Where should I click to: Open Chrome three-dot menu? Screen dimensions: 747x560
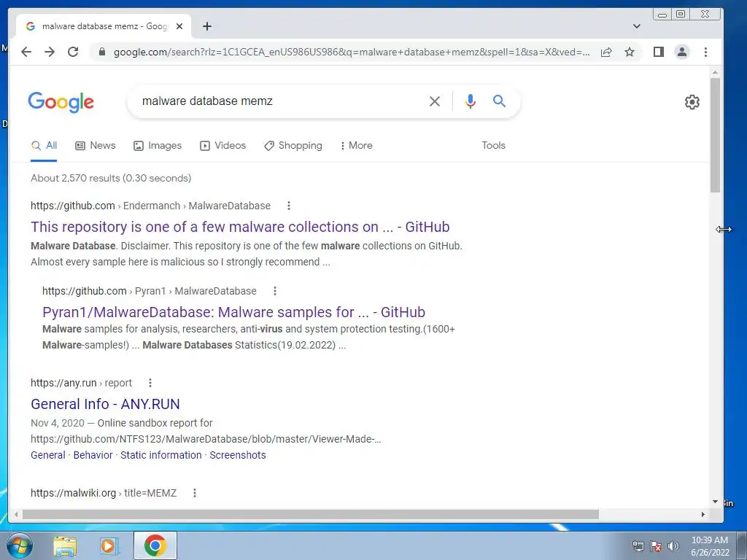pyautogui.click(x=705, y=52)
